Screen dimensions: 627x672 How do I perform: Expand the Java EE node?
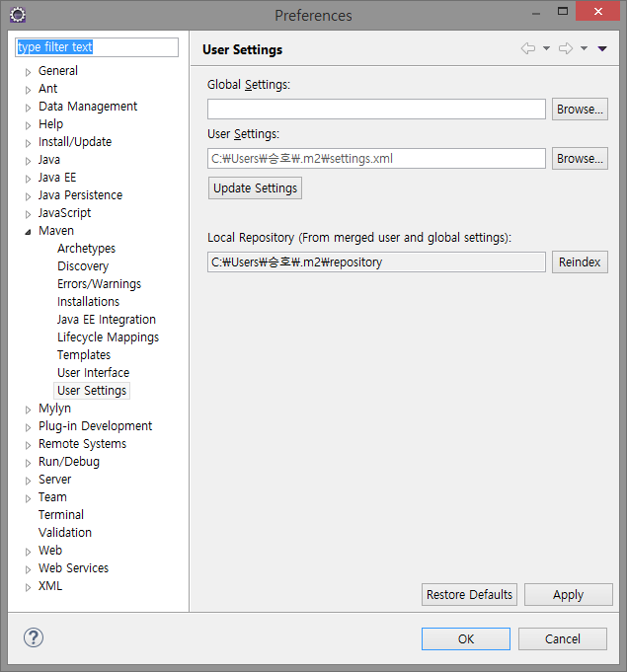(28, 179)
